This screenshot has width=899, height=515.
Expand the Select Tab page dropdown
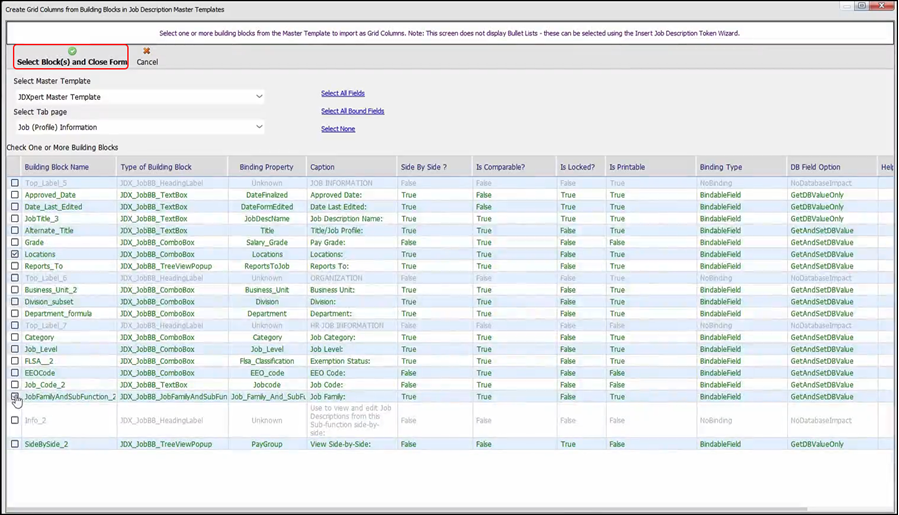tap(259, 127)
